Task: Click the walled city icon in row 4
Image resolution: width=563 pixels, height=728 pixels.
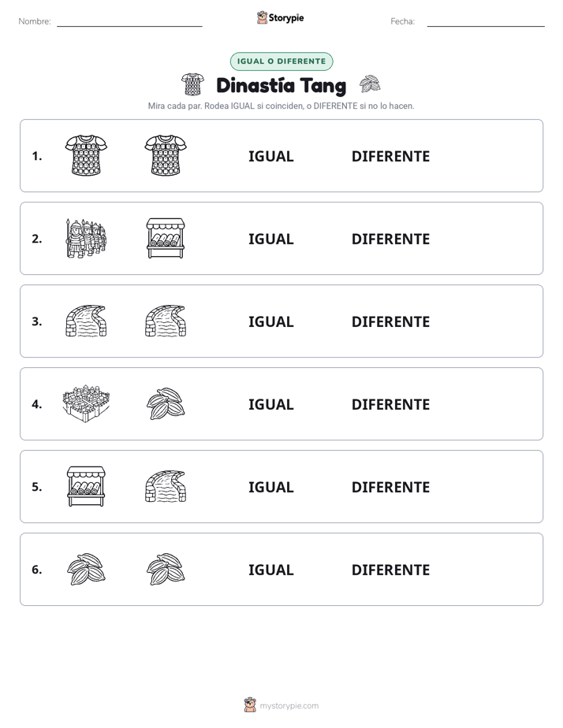Action: pos(86,403)
